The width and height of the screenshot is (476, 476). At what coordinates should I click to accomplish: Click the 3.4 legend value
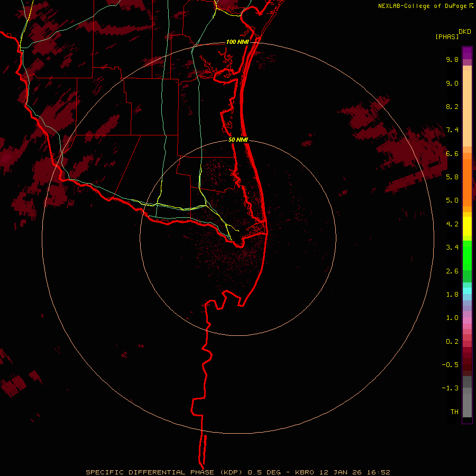pos(452,248)
